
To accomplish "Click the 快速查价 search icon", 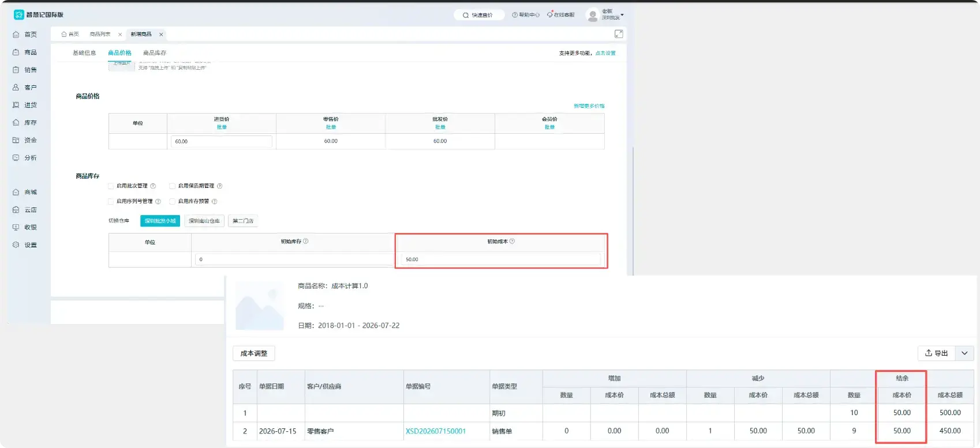I will coord(466,15).
